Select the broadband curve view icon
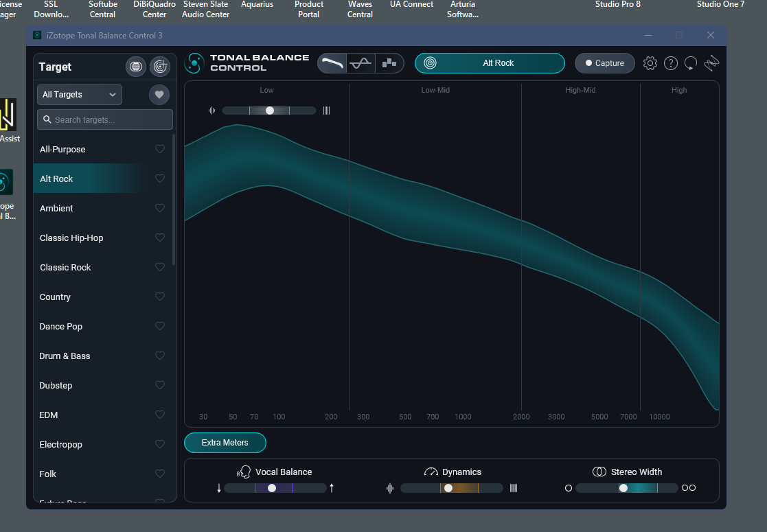 [332, 62]
